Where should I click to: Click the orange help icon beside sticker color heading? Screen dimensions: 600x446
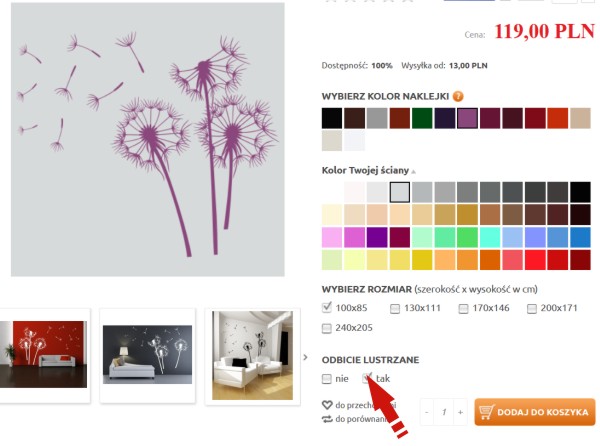point(458,96)
